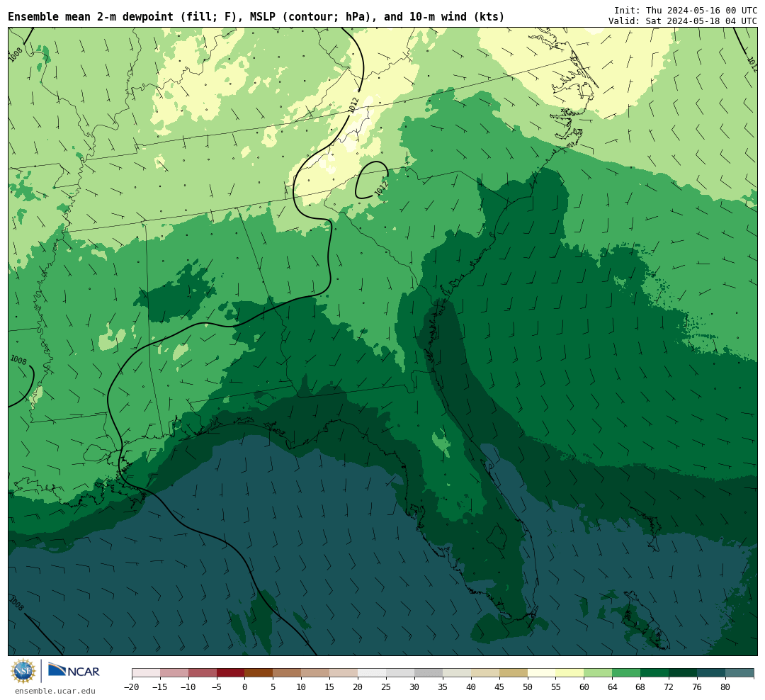Click the dark teal swatch between 76 and 80
The width and height of the screenshot is (765, 700).
click(x=712, y=673)
